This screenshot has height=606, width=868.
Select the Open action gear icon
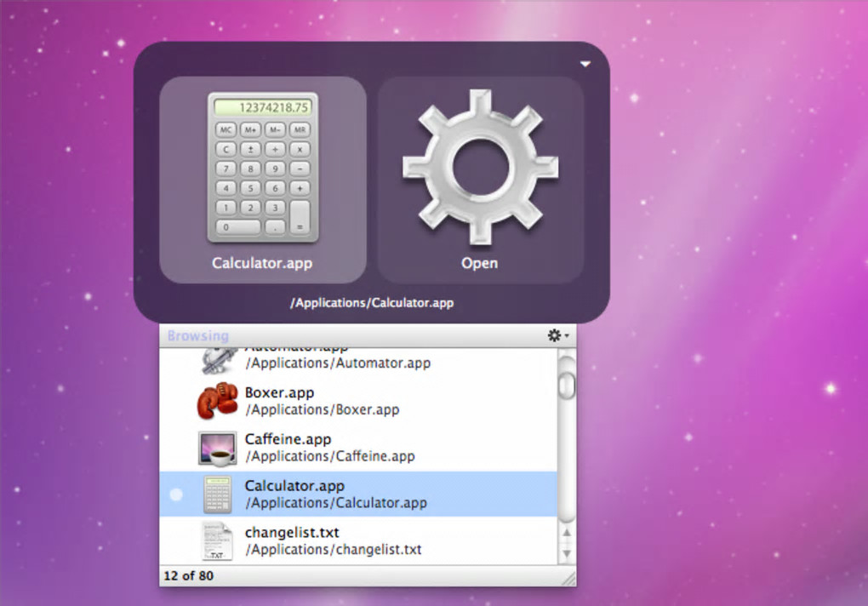480,166
